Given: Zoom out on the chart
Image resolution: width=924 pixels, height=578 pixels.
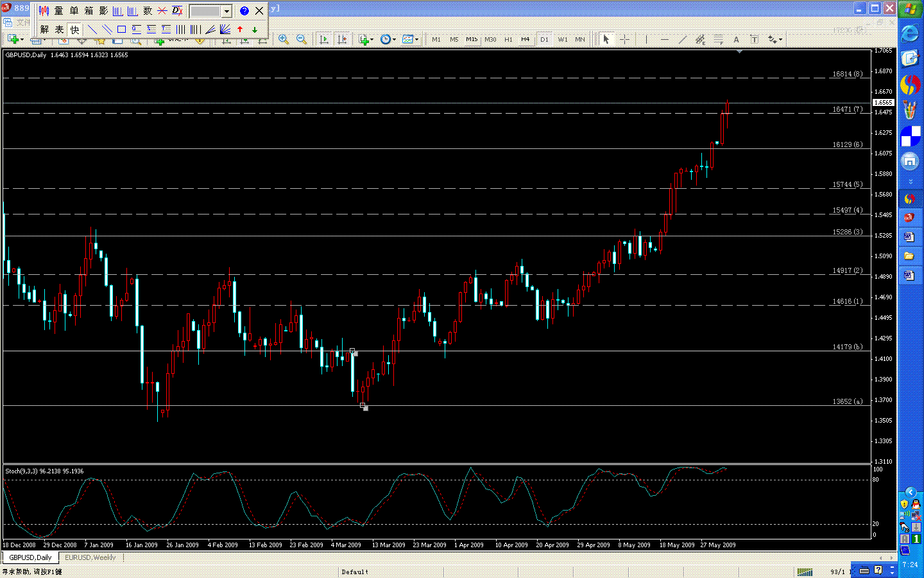Looking at the screenshot, I should (301, 39).
